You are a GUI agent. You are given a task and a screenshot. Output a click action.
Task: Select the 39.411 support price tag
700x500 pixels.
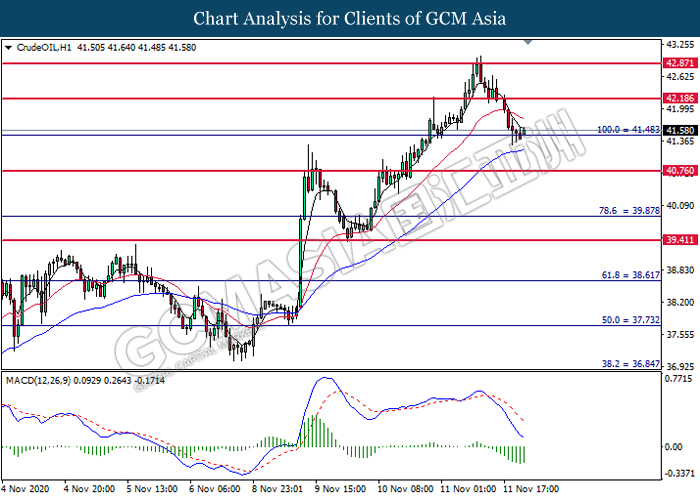click(x=680, y=240)
